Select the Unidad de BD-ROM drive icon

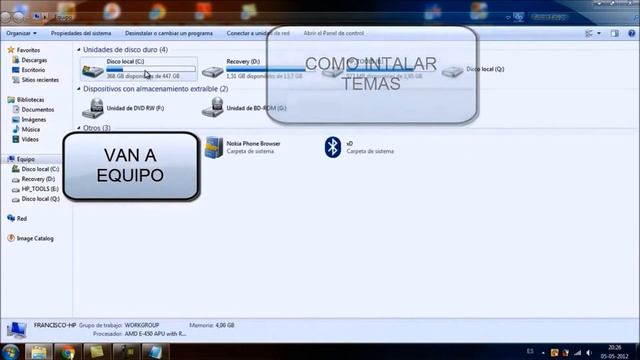point(213,108)
